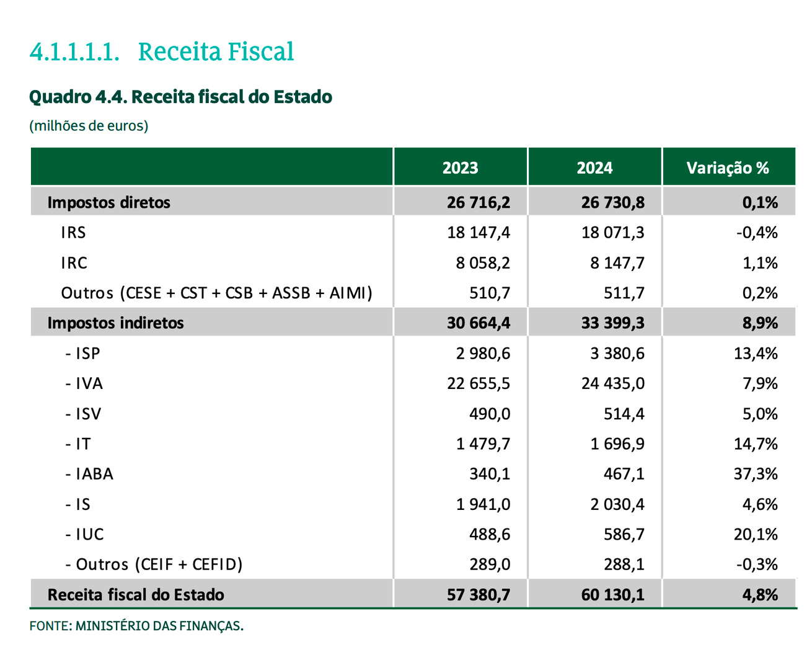Click the '(milhões de euros)' unit note
The height and width of the screenshot is (647, 812).
point(89,126)
